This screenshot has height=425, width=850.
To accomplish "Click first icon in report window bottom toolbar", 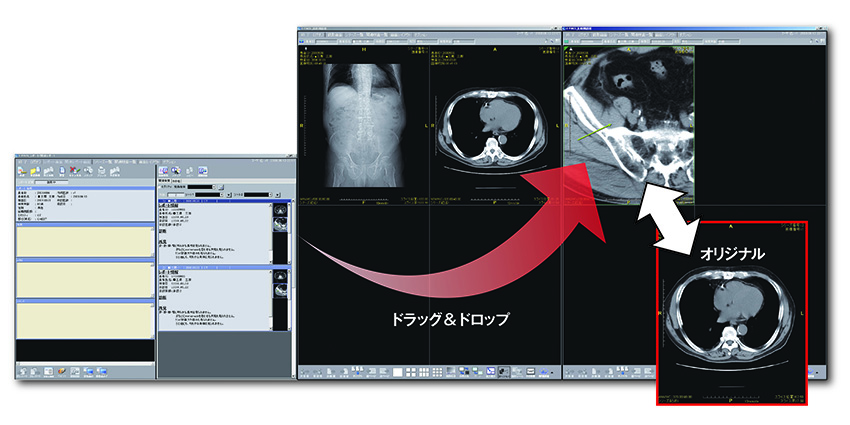I will [25, 372].
